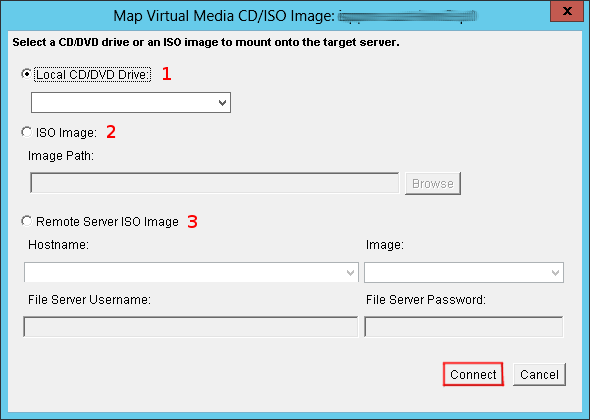Choose the Remote Server ISO Image option
590x420 pixels.
[26, 221]
